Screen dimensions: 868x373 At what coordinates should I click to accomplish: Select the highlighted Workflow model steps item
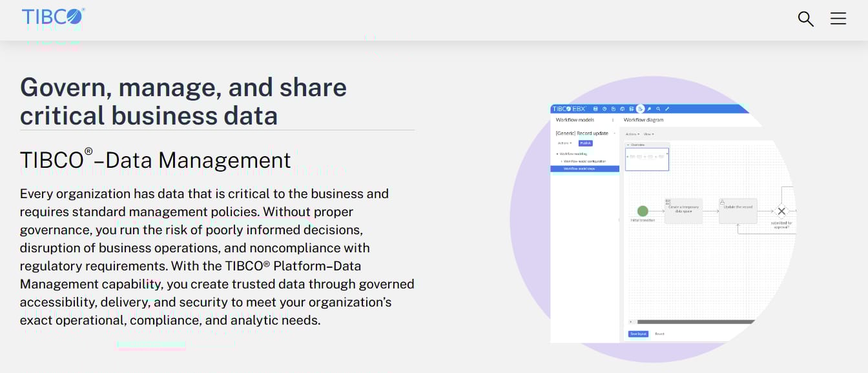(584, 168)
